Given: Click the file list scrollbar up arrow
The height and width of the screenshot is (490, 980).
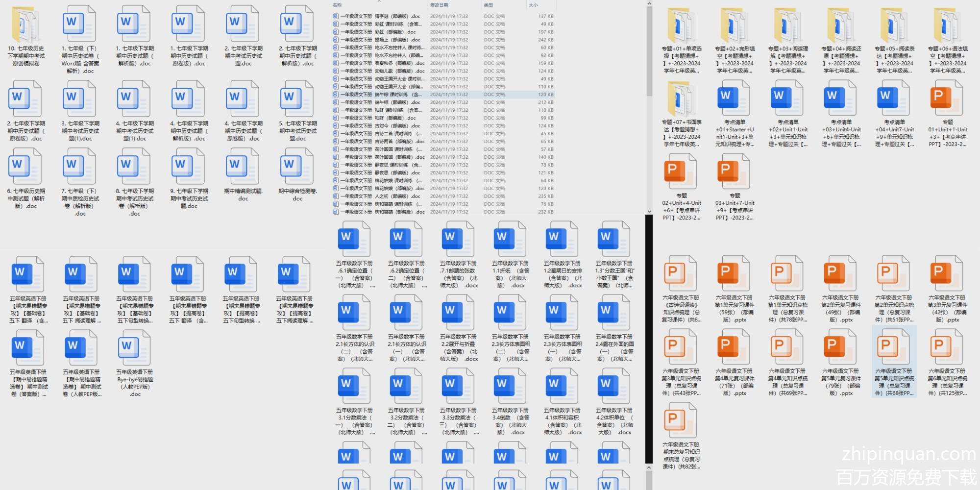Looking at the screenshot, I should [649, 4].
